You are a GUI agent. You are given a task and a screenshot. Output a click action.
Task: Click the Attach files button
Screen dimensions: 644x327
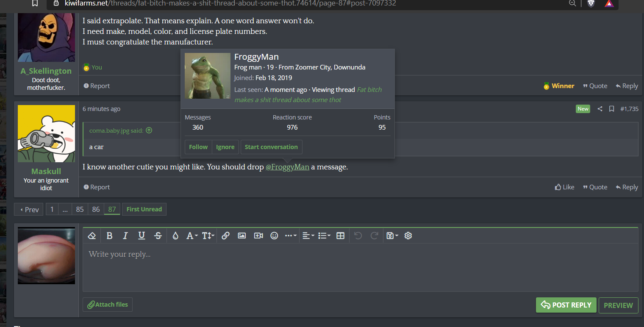108,305
